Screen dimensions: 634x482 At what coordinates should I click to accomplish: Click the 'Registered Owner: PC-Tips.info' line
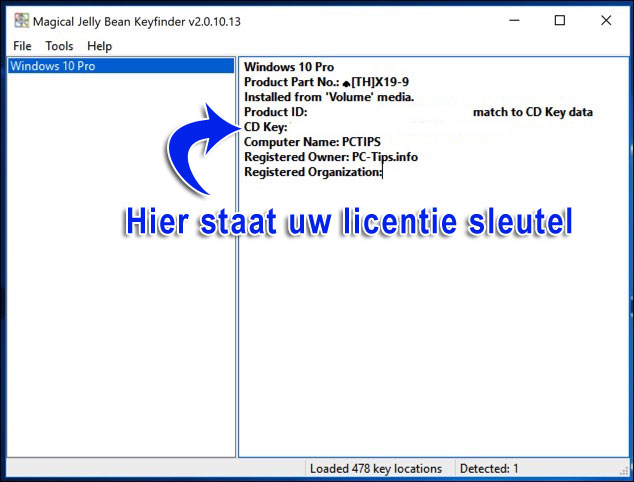[x=331, y=157]
